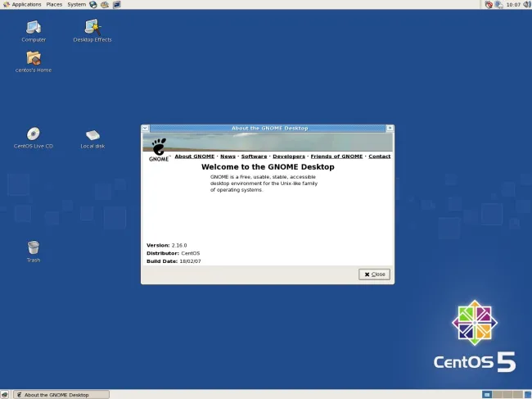532x399 pixels.
Task: Switch to the second workspace
Action: point(498,395)
